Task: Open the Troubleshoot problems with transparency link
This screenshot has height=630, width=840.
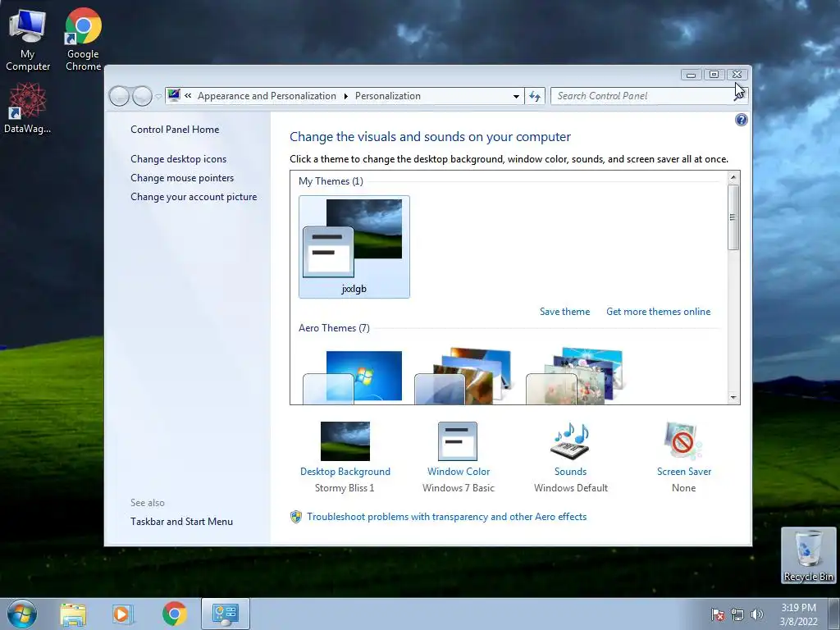Action: coord(447,517)
